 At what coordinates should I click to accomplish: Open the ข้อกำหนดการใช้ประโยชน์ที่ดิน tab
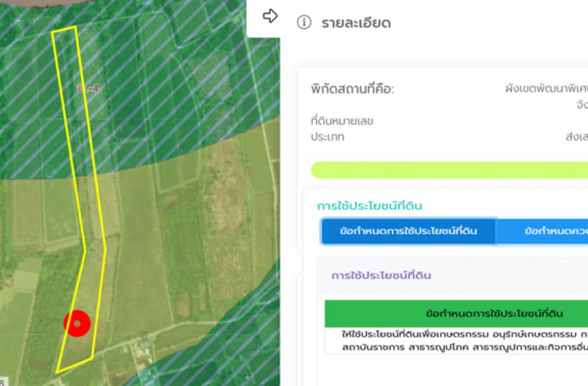point(409,231)
